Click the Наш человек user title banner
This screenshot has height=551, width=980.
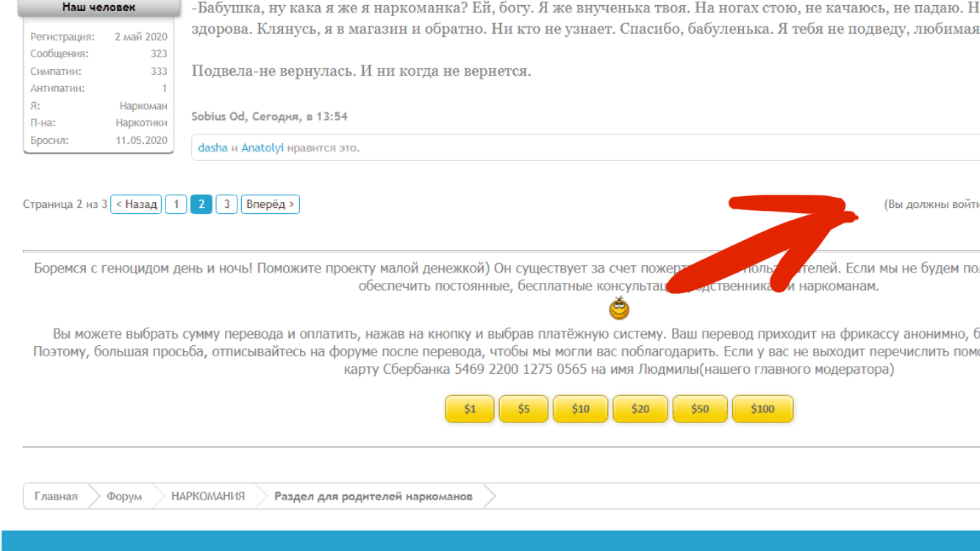99,8
